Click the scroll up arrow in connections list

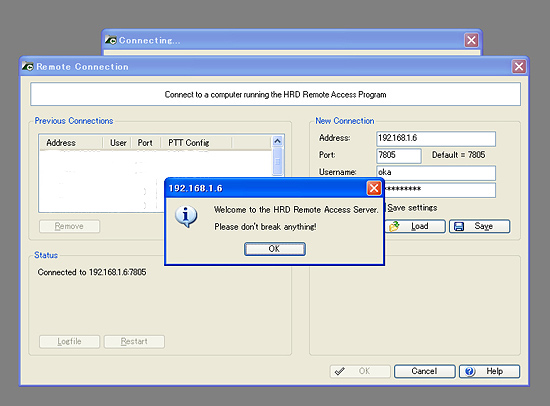[277, 141]
